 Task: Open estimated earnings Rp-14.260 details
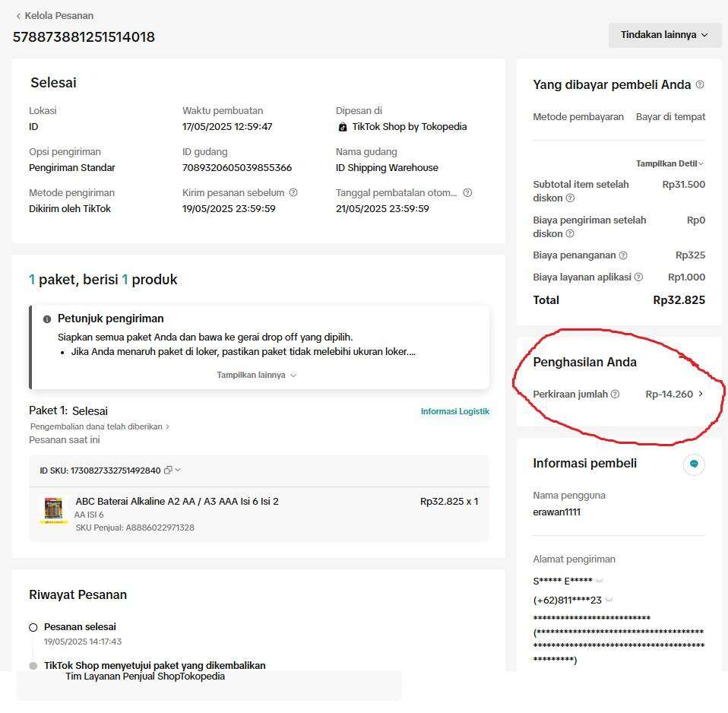(675, 394)
